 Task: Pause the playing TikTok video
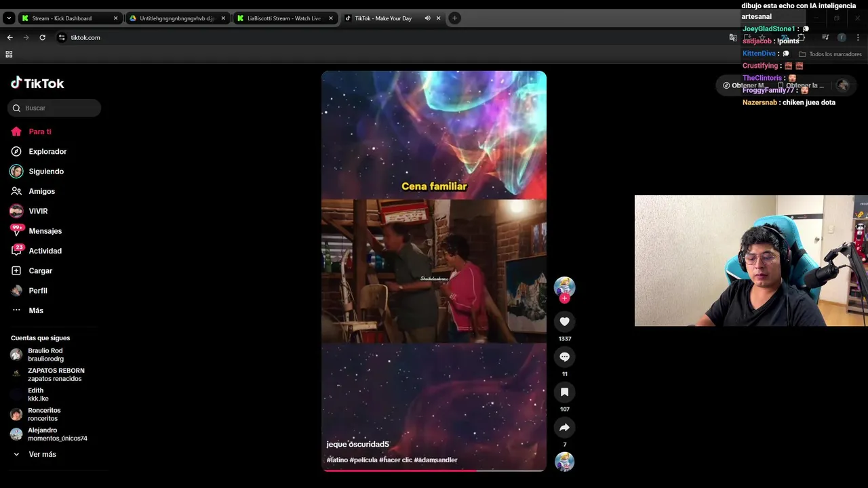pyautogui.click(x=434, y=271)
